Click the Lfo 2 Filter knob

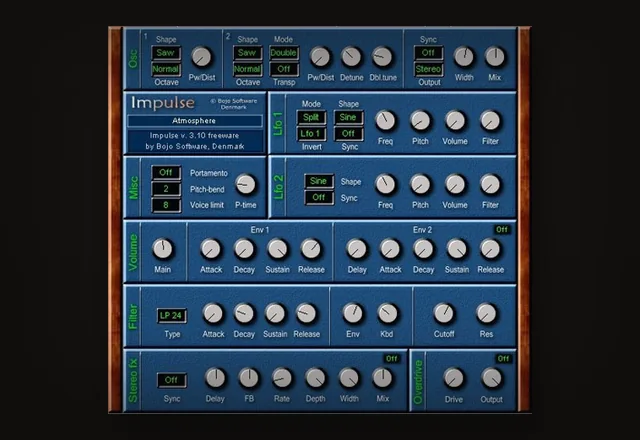click(490, 184)
